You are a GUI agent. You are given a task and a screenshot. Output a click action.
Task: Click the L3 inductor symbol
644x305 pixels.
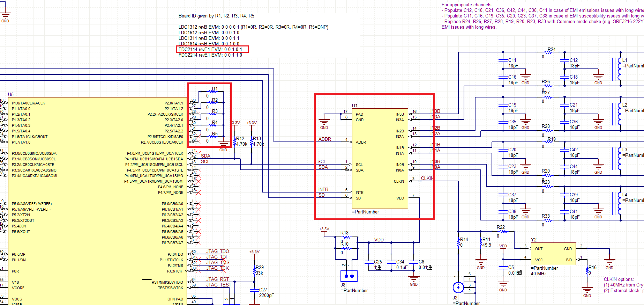[617, 159]
